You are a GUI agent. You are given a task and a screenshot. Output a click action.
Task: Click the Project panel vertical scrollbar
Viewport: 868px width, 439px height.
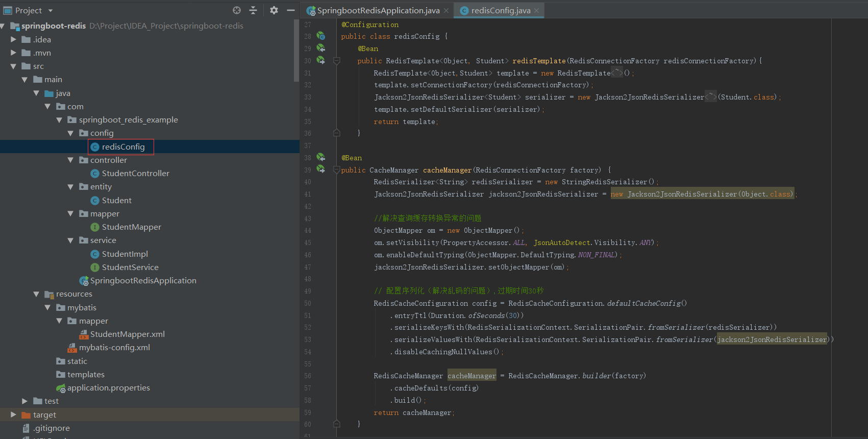296,51
